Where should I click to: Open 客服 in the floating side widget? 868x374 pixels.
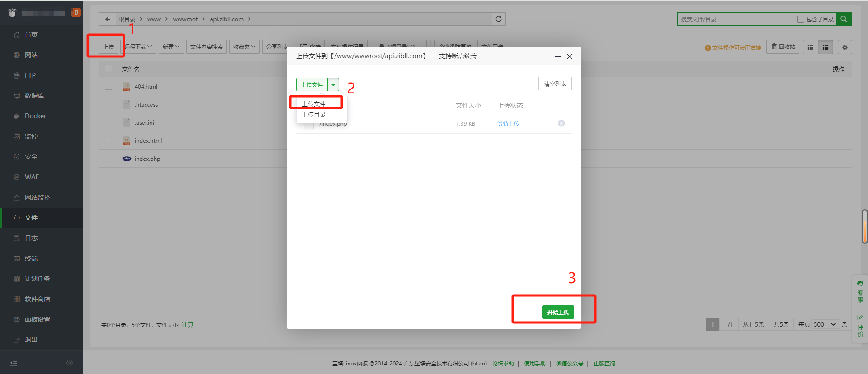(x=860, y=291)
